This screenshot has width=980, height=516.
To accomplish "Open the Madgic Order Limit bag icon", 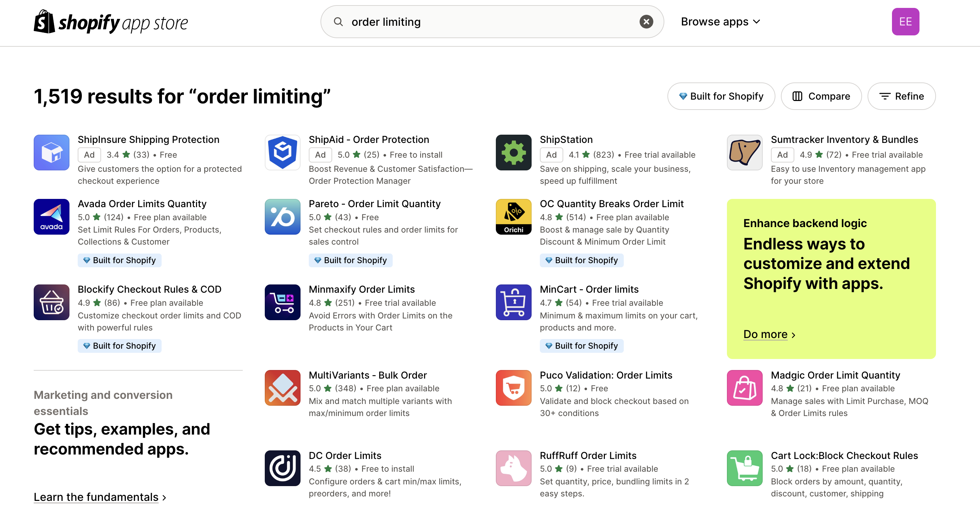I will coord(744,388).
